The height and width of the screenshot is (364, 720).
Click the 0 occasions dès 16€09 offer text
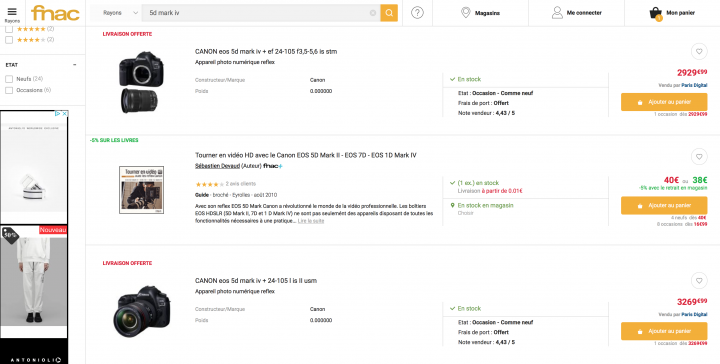pyautogui.click(x=682, y=224)
